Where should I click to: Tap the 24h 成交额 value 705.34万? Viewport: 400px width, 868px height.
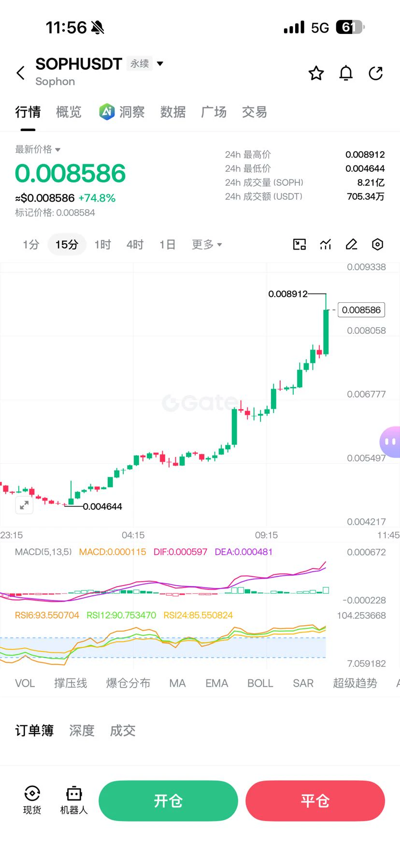coord(366,196)
